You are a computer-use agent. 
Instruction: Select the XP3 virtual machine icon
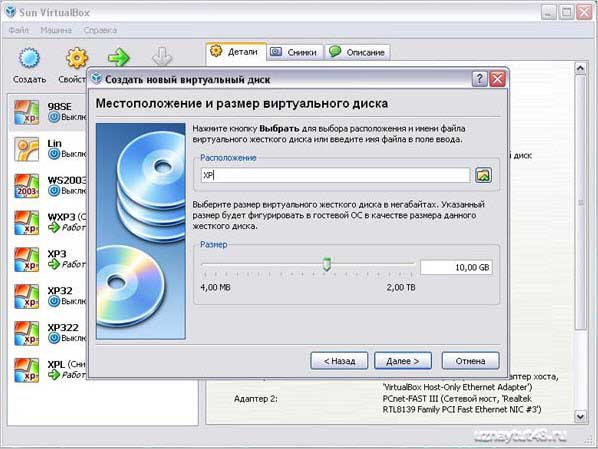(27, 259)
